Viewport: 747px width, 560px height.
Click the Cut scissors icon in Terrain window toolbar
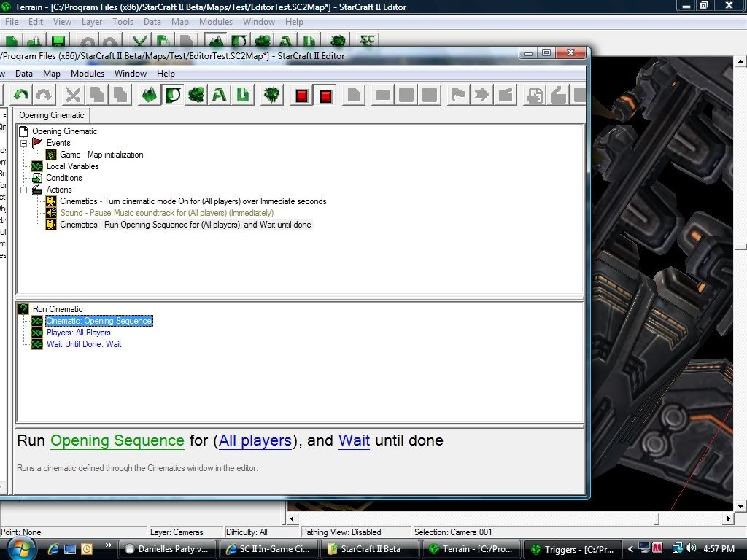coord(139,41)
